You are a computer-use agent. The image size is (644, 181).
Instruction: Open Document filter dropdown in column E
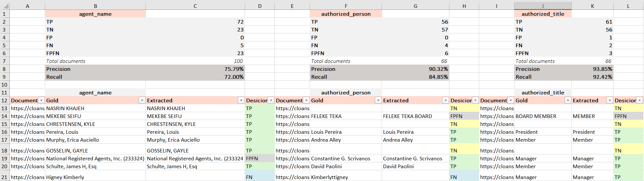coord(306,100)
